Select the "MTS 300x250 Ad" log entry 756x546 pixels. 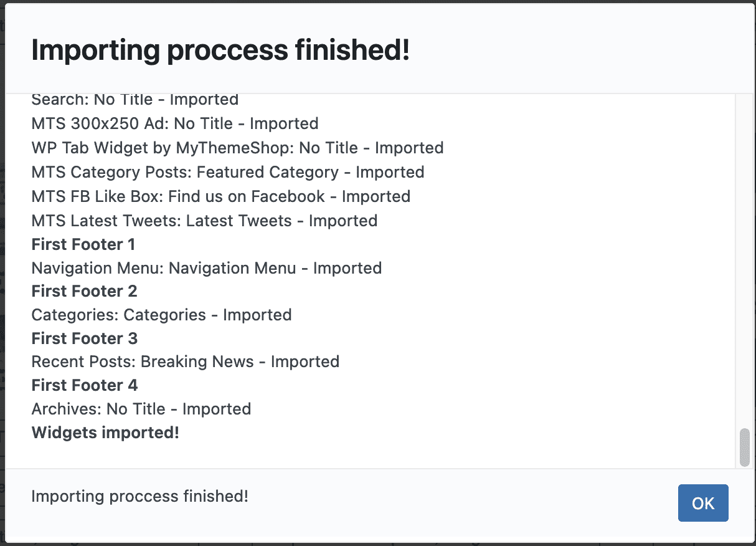point(174,123)
